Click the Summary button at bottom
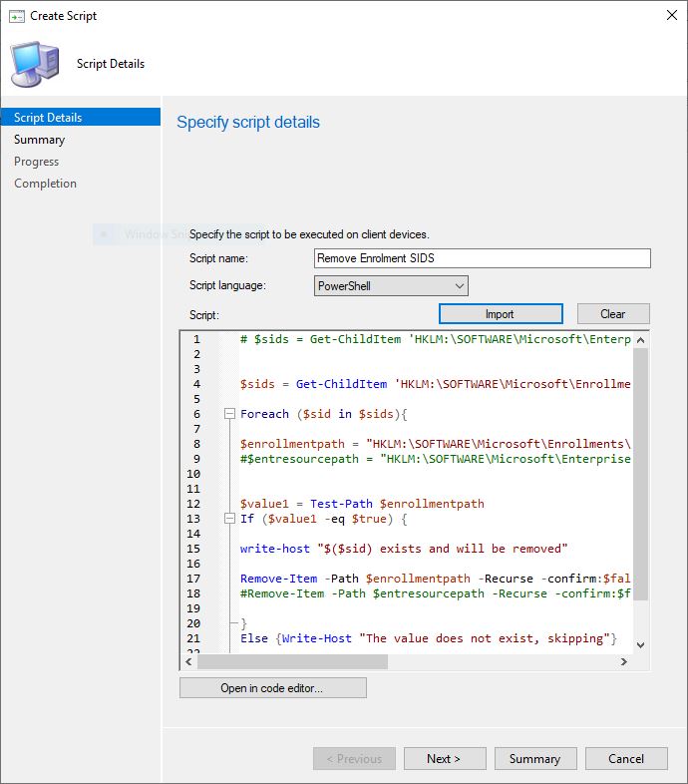The height and width of the screenshot is (784, 688). pos(534,759)
